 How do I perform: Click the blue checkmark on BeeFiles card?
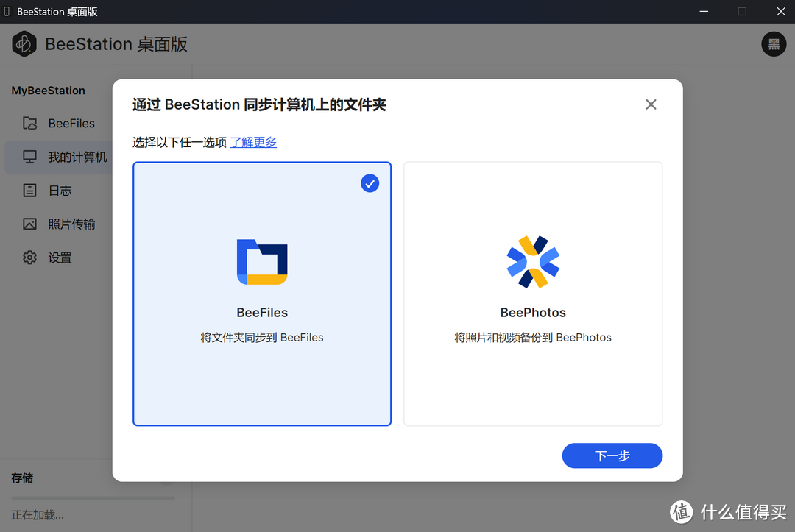click(370, 183)
